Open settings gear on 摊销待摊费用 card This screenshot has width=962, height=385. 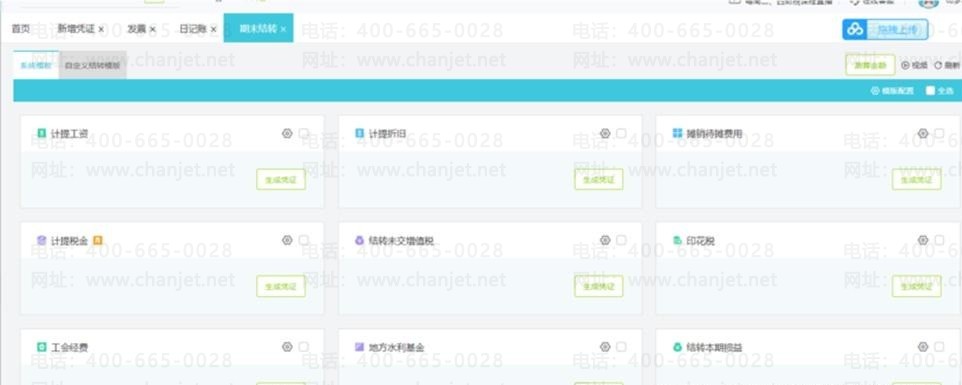pyautogui.click(x=923, y=134)
